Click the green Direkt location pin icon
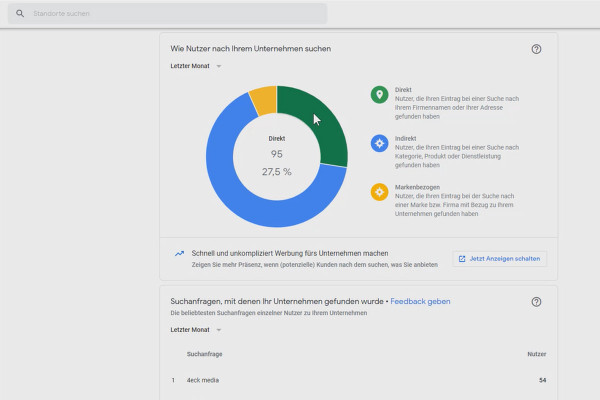This screenshot has width=600, height=400. tap(379, 95)
